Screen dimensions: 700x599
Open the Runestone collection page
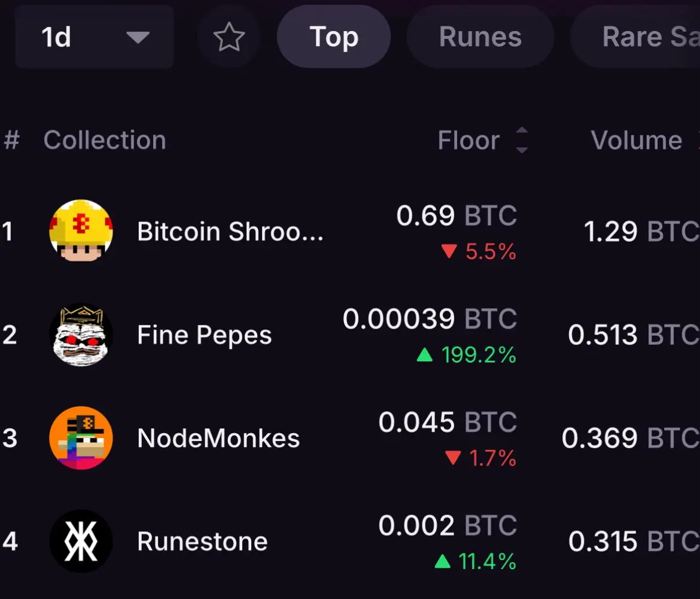202,541
